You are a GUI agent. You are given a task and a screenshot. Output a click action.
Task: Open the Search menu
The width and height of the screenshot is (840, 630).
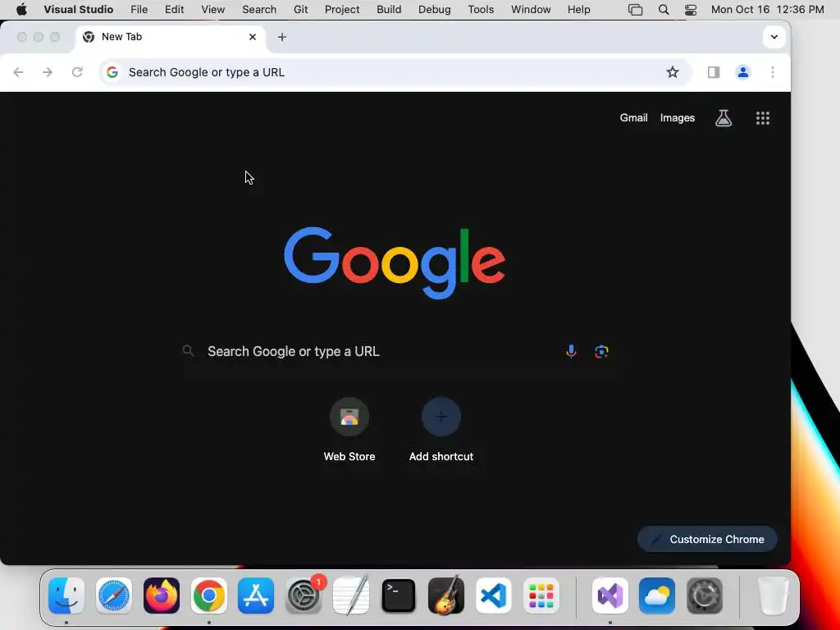(259, 10)
